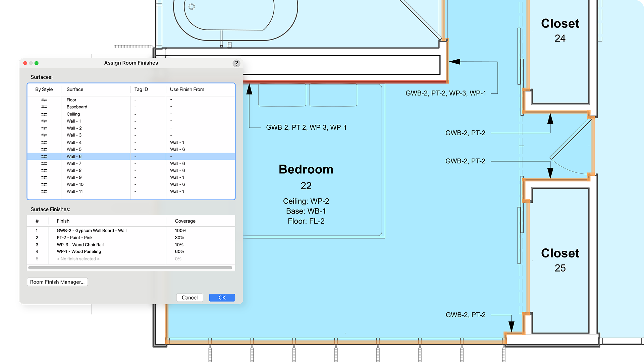Click the Coverage column header
644x362 pixels.
coord(185,221)
